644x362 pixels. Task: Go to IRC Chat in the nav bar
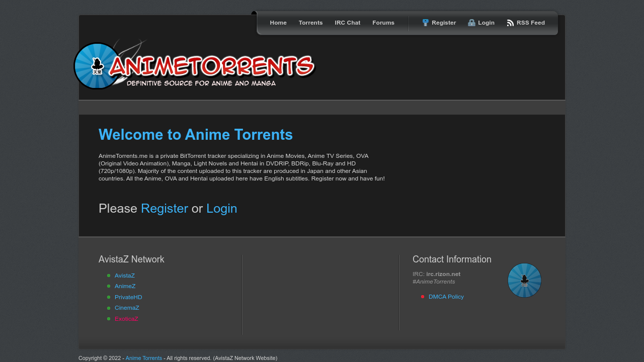(x=347, y=23)
